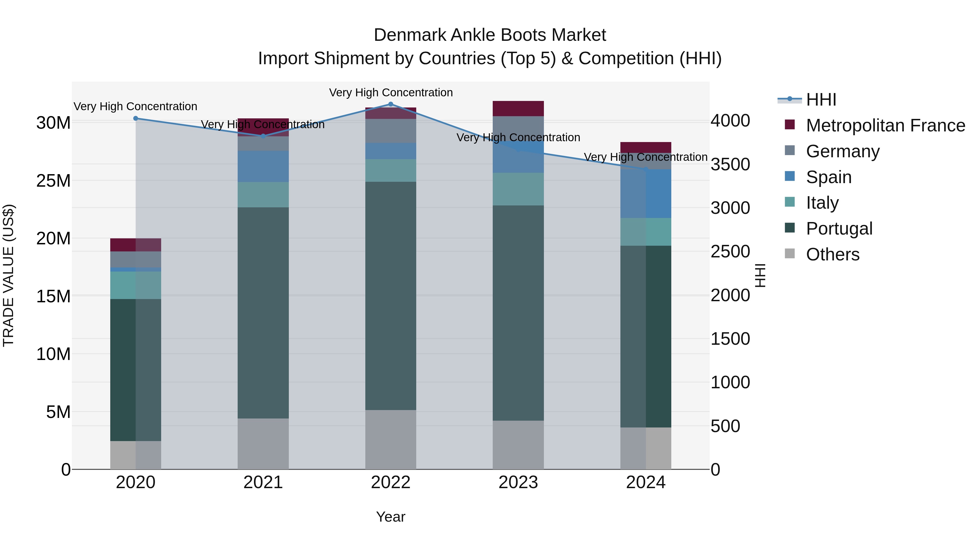Click the Italy teal legend swatch

click(790, 202)
